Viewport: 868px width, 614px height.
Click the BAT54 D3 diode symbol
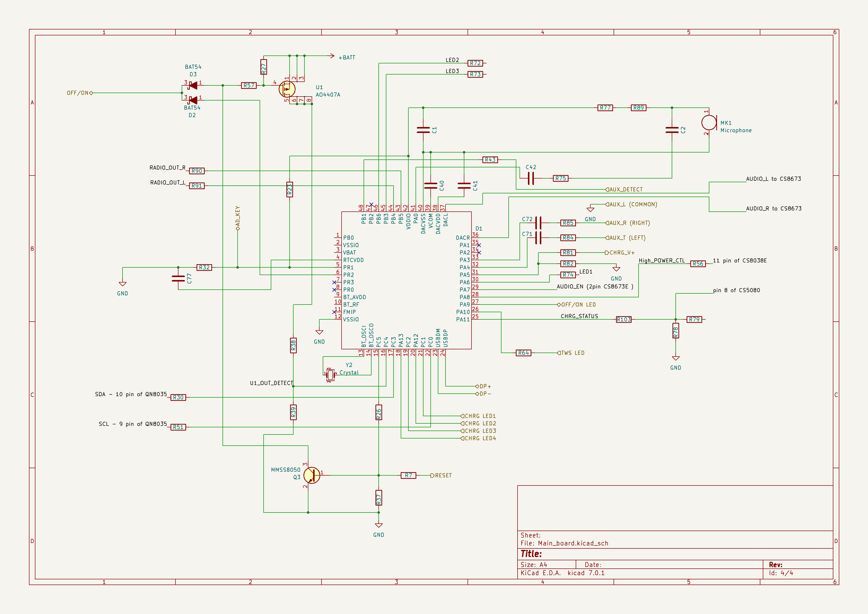click(193, 85)
